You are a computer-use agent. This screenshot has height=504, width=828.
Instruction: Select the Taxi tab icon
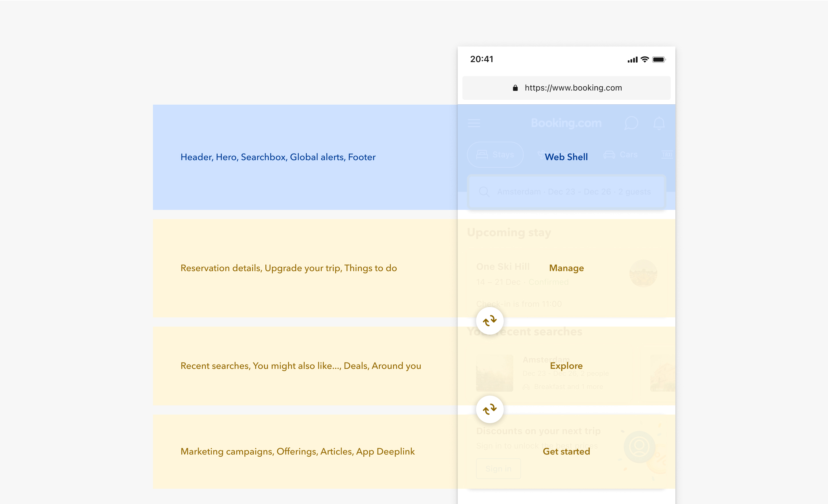click(x=667, y=155)
